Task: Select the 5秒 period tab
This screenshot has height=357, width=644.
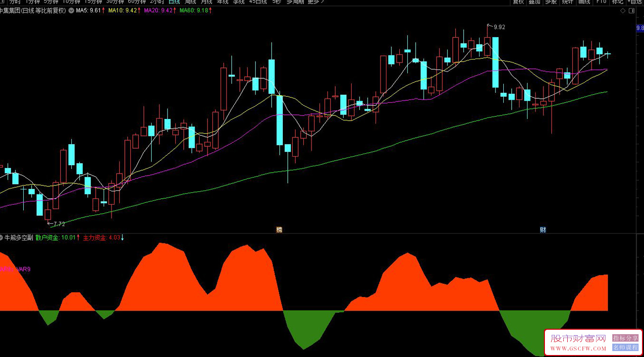Action: [276, 2]
